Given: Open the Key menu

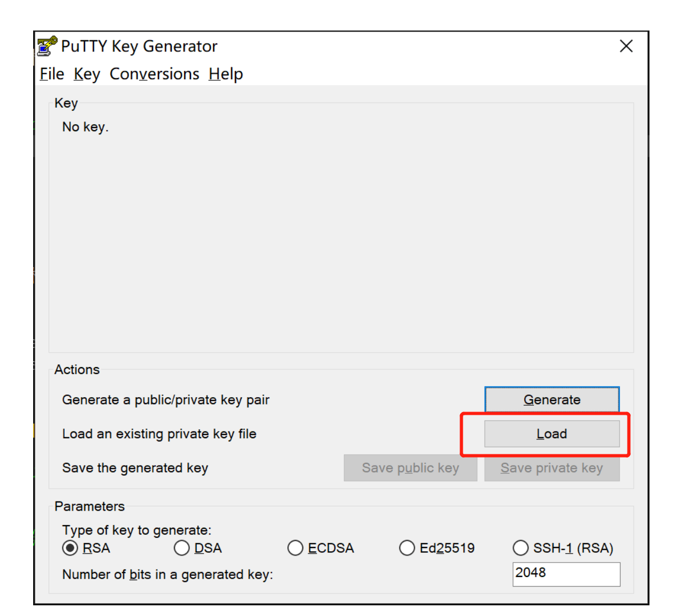Looking at the screenshot, I should click(x=87, y=74).
